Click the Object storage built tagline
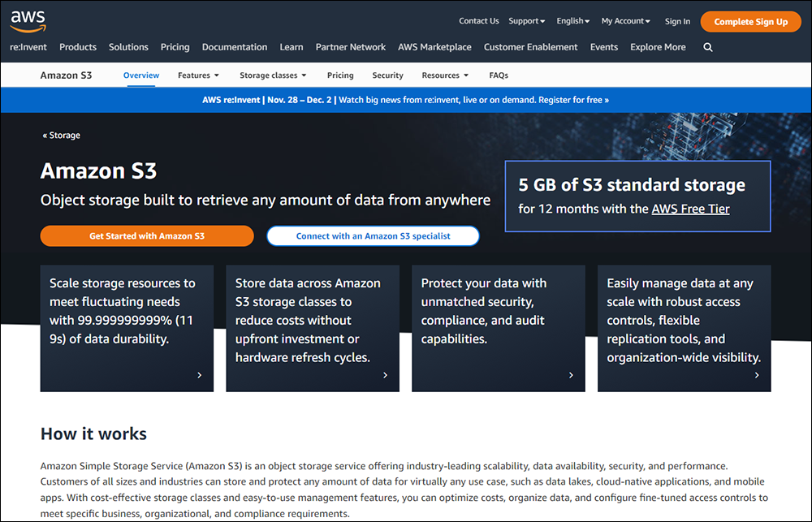 pos(266,200)
